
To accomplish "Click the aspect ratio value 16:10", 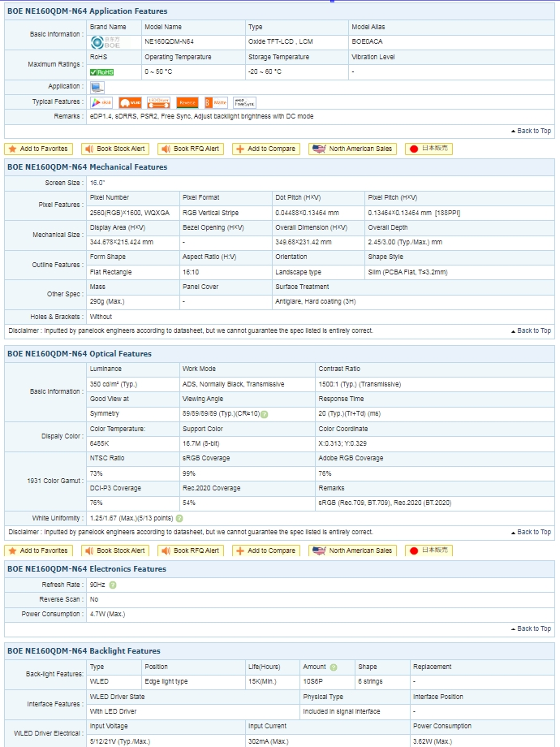I will pos(191,273).
